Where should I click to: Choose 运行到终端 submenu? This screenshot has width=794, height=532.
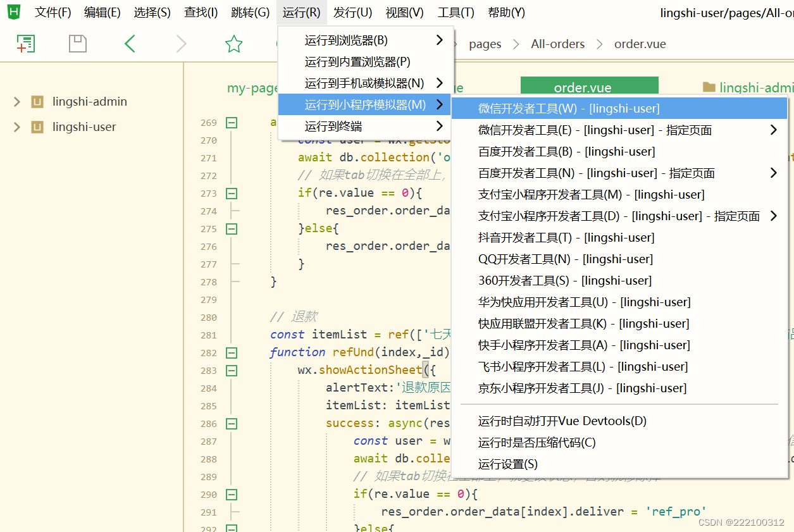(366, 127)
